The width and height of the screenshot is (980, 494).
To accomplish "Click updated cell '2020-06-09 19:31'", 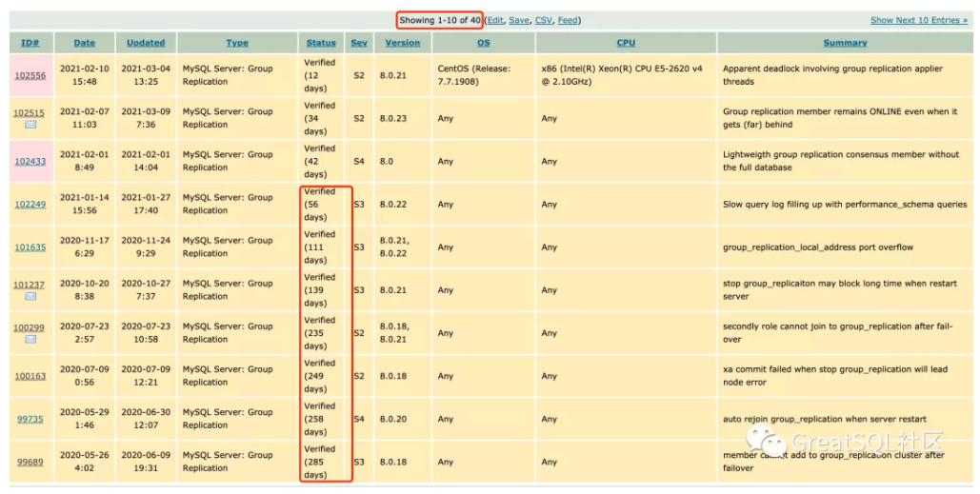I will [x=146, y=462].
